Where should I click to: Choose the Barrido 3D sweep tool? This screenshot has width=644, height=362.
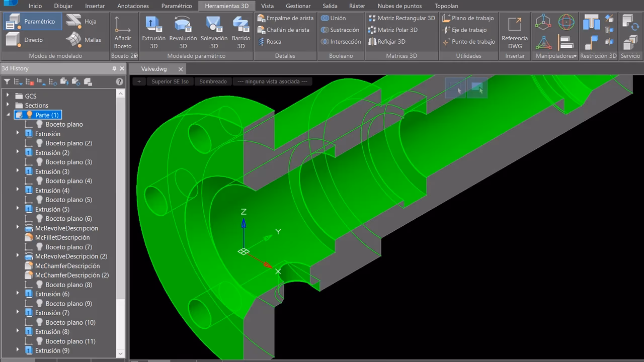click(241, 32)
